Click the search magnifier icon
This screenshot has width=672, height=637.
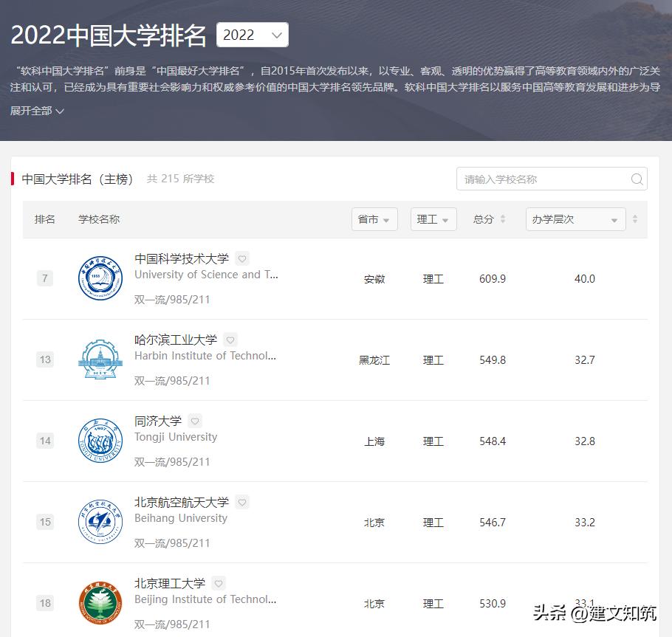click(x=636, y=179)
